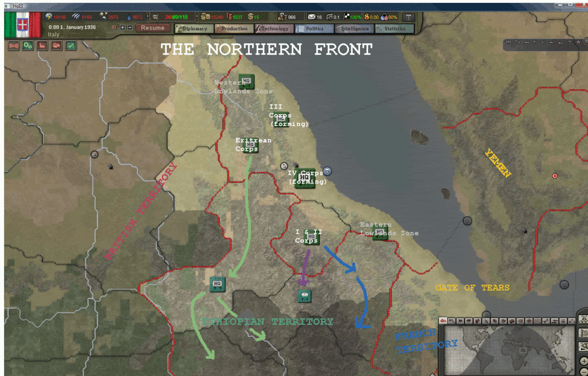Click the rare materials icon
Image resolution: width=588 pixels, height=376 pixels.
pos(103,16)
